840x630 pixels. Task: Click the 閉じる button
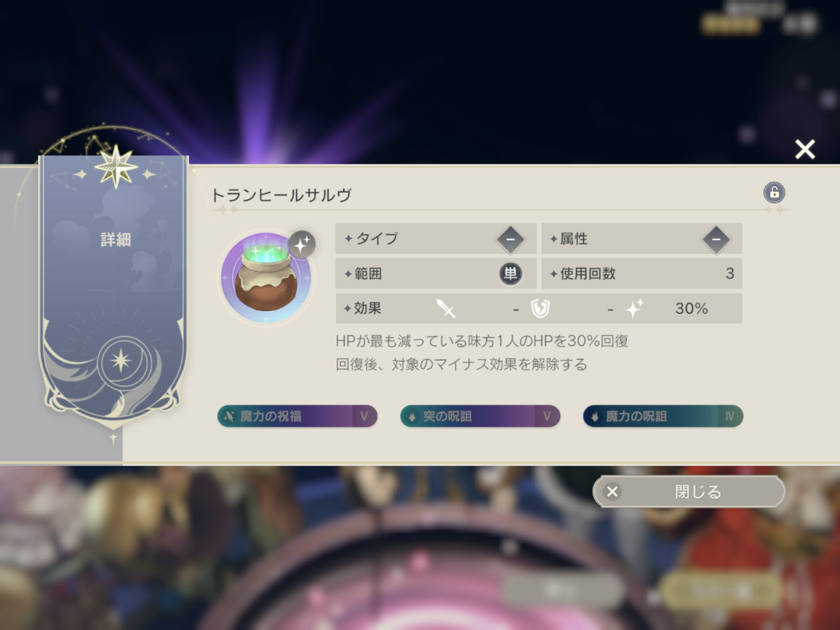point(689,492)
